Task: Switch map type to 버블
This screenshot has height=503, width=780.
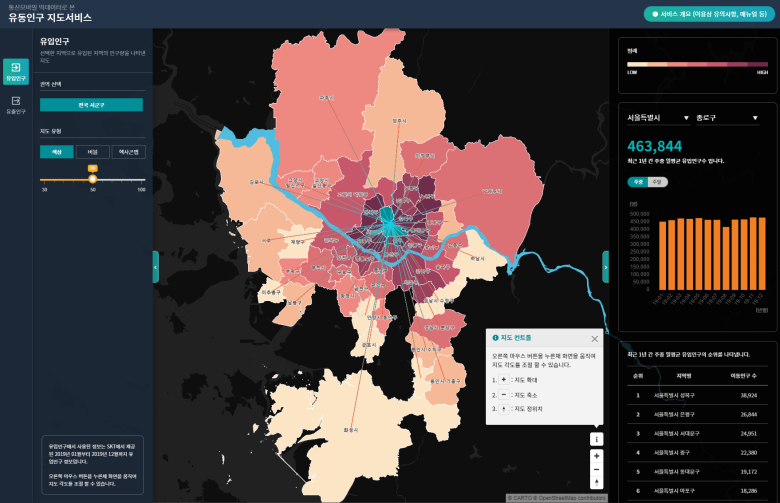Action: point(92,152)
